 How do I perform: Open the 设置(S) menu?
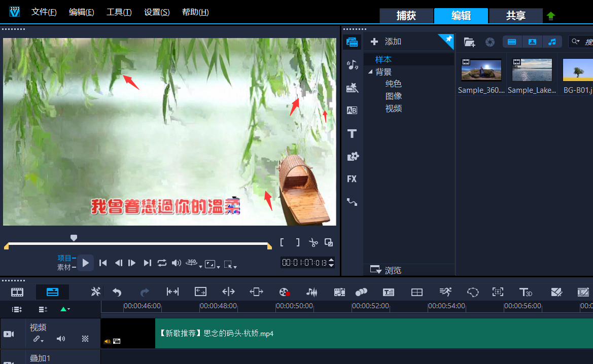click(157, 12)
